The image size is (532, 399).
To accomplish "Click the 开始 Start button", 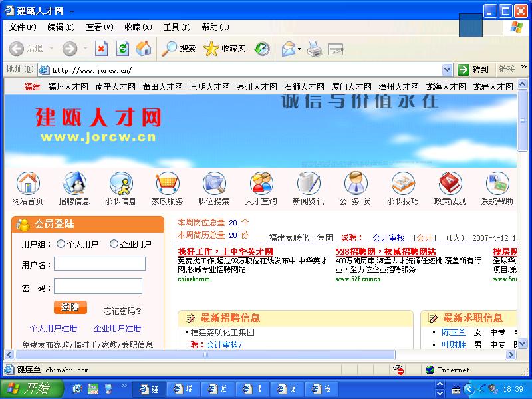I will pyautogui.click(x=32, y=388).
